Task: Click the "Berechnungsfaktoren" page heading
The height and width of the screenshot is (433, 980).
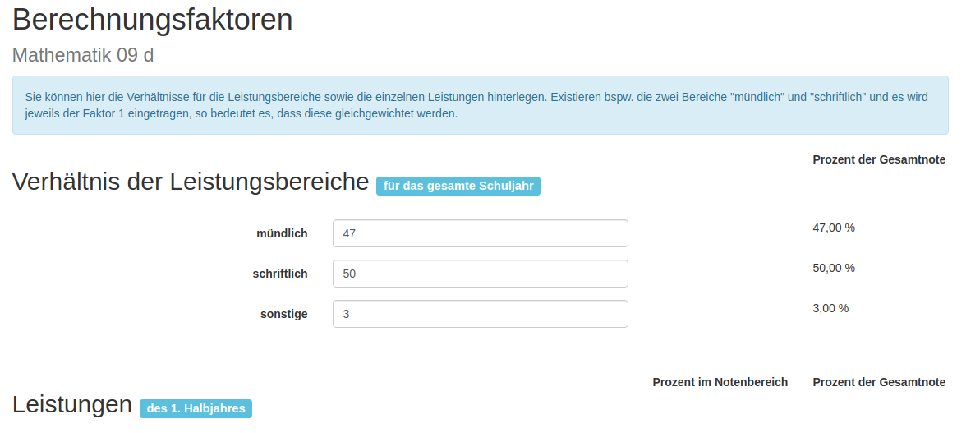Action: (x=153, y=20)
